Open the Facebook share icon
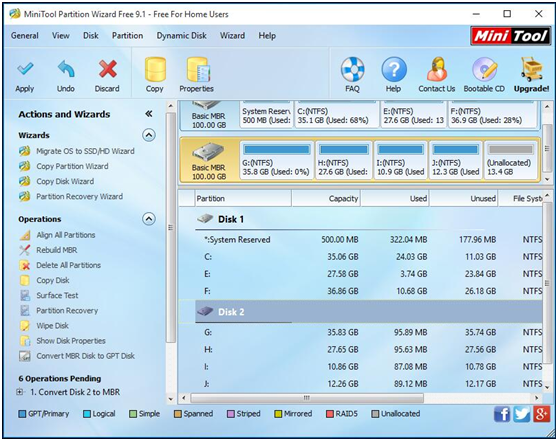Screen dimensions: 558x441 click(x=502, y=414)
